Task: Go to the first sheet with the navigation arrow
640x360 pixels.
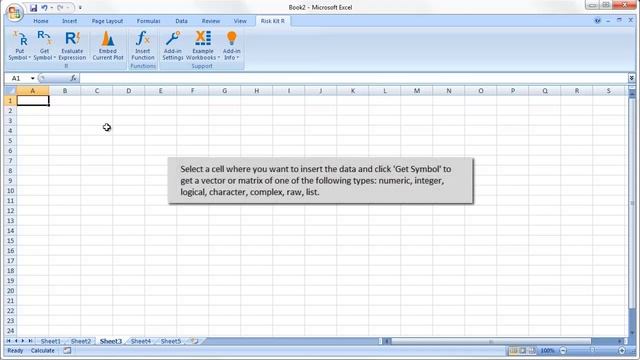Action: [8, 341]
